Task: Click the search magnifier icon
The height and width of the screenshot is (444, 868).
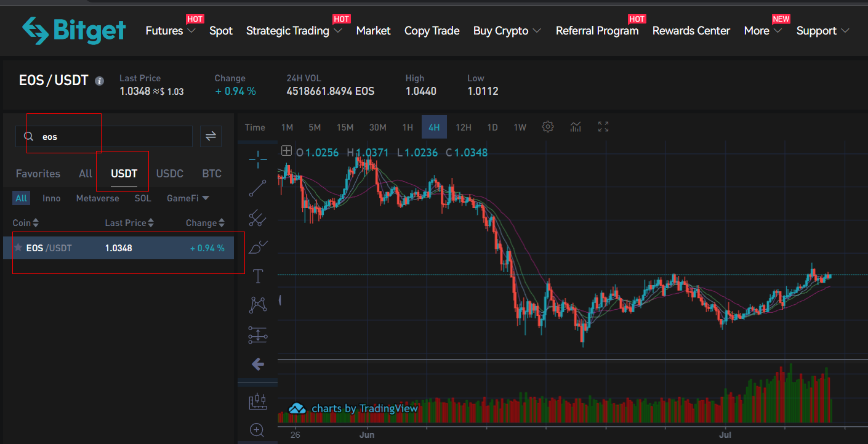Action: point(28,137)
